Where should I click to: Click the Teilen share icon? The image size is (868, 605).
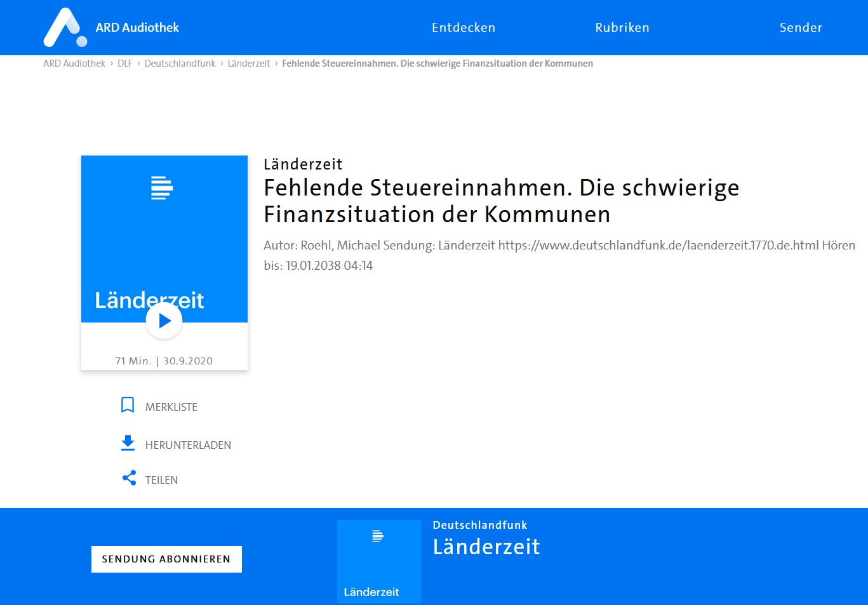(129, 478)
